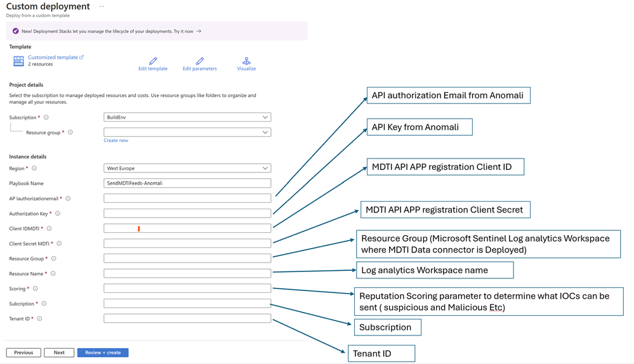Click the Visualize label
The image size is (634, 364).
pos(246,68)
